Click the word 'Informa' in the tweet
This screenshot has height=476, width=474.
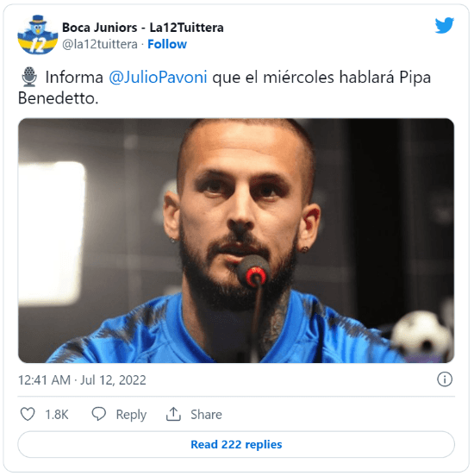(x=74, y=77)
